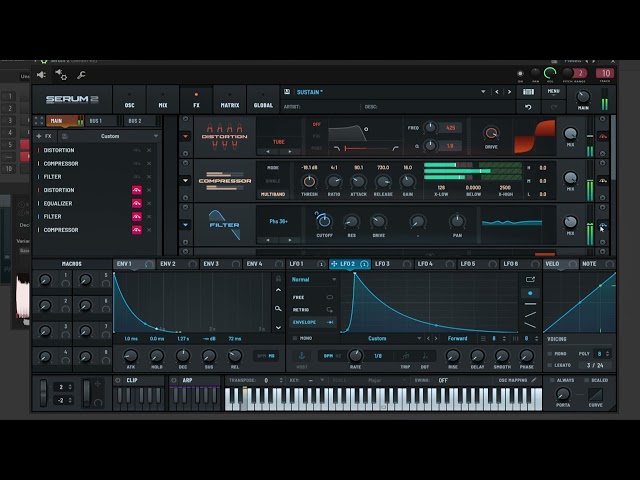Image resolution: width=640 pixels, height=480 pixels.
Task: Remove the EQUALIZER effect with its X
Action: tap(149, 203)
